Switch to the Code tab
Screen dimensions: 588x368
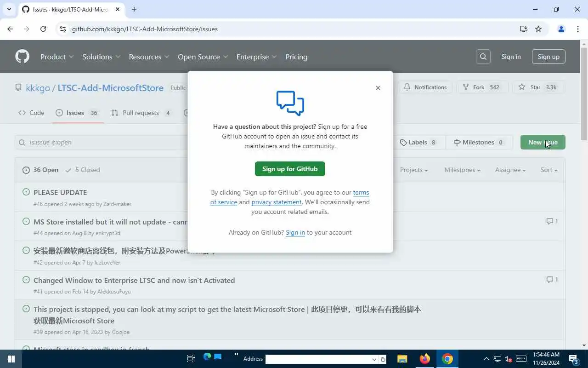pos(31,113)
